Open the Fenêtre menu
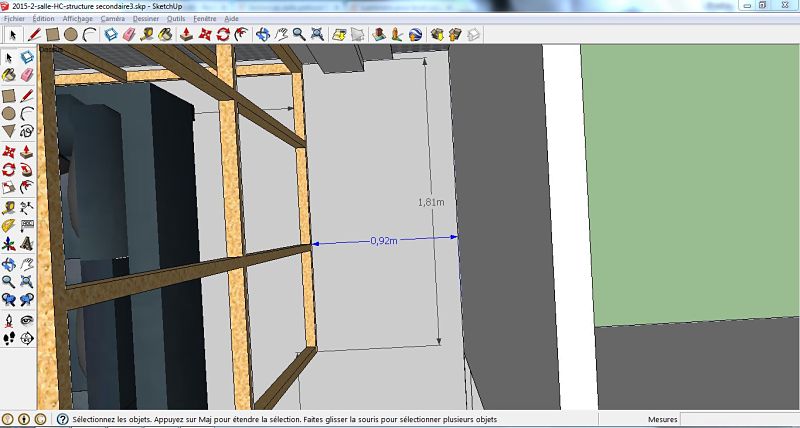Viewport: 800px width, 428px height. 204,19
